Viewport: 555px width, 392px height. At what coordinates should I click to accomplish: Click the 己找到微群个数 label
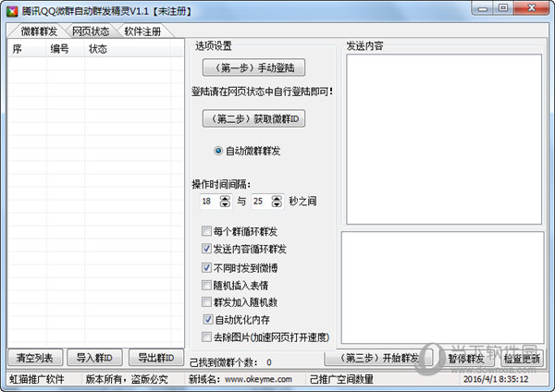click(x=224, y=362)
